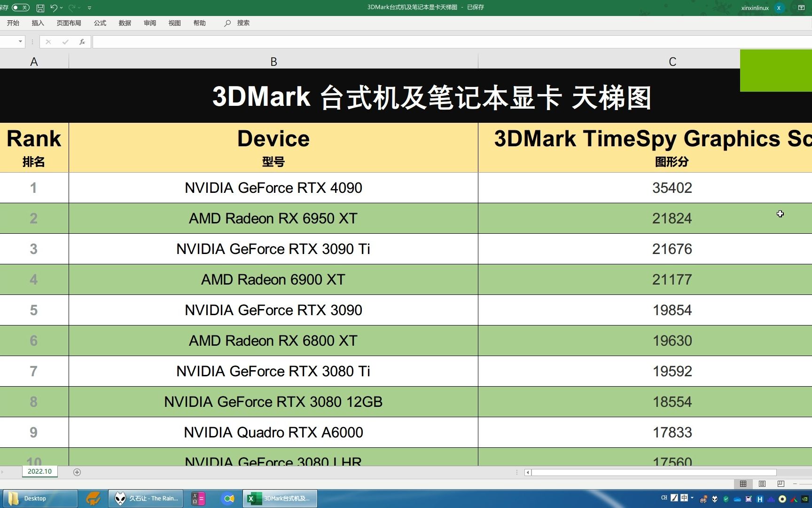The height and width of the screenshot is (508, 812).
Task: Select column A header
Action: (34, 62)
